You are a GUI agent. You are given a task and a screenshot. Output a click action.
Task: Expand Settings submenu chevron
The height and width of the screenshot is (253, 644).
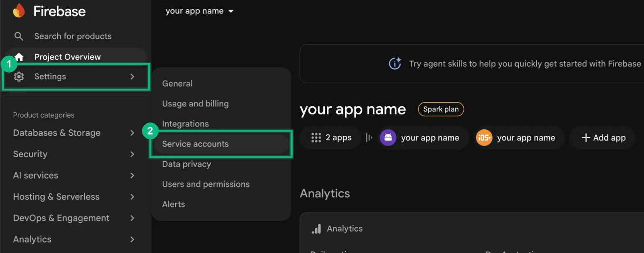(x=132, y=77)
